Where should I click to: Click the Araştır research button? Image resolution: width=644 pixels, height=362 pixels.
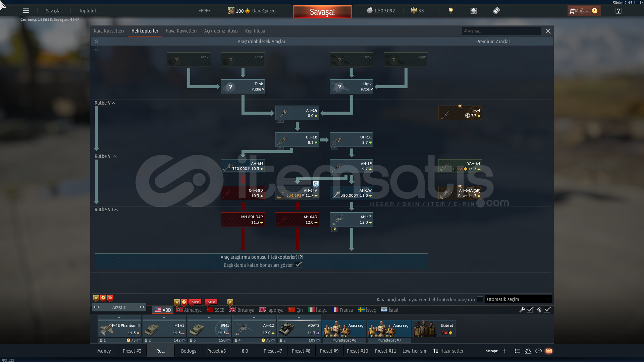coord(119,307)
